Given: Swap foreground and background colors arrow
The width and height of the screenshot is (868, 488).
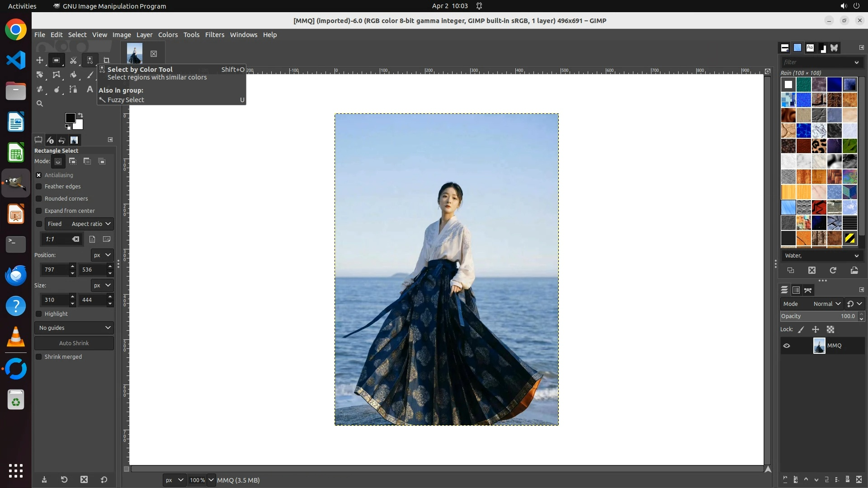Looking at the screenshot, I should [x=80, y=115].
